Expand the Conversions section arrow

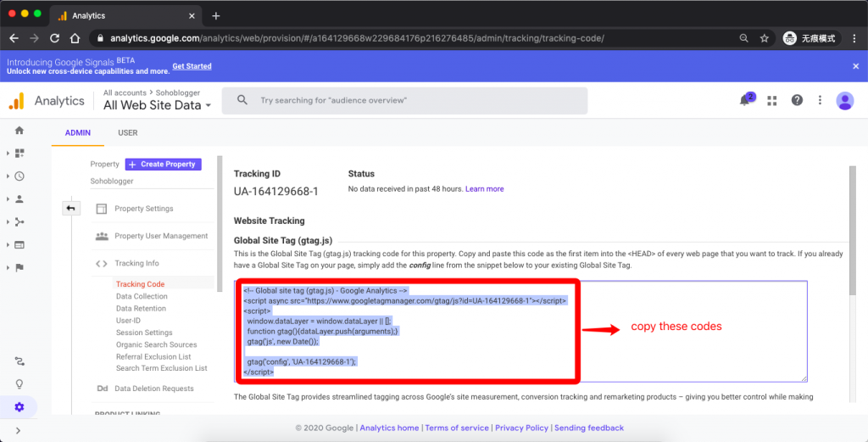click(8, 267)
